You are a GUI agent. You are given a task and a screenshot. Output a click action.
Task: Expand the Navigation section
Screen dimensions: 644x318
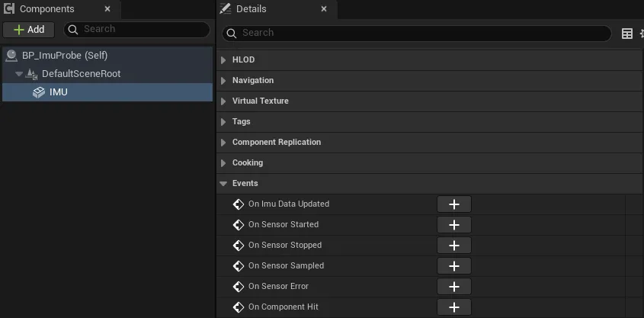223,81
